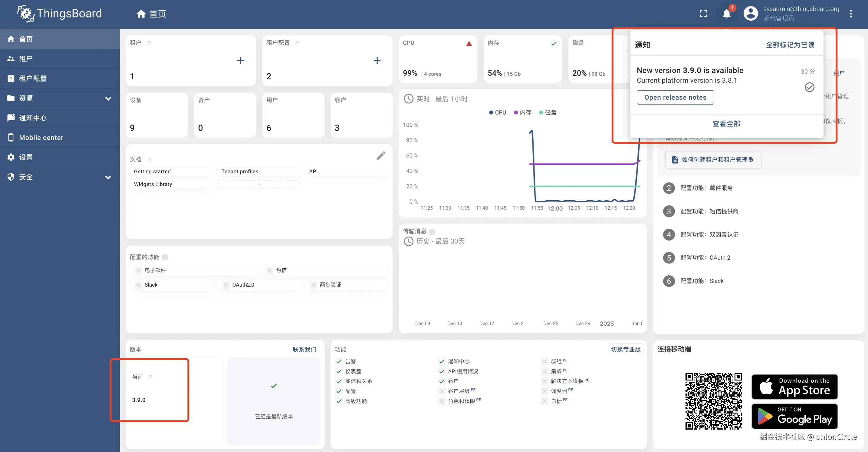
Task: Mark notification as read check icon
Action: point(809,87)
